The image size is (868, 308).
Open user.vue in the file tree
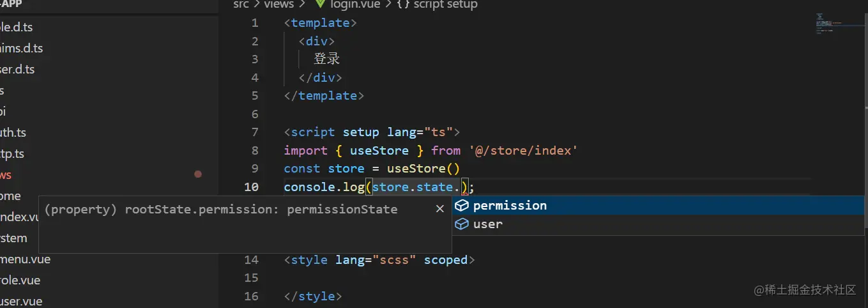(22, 301)
